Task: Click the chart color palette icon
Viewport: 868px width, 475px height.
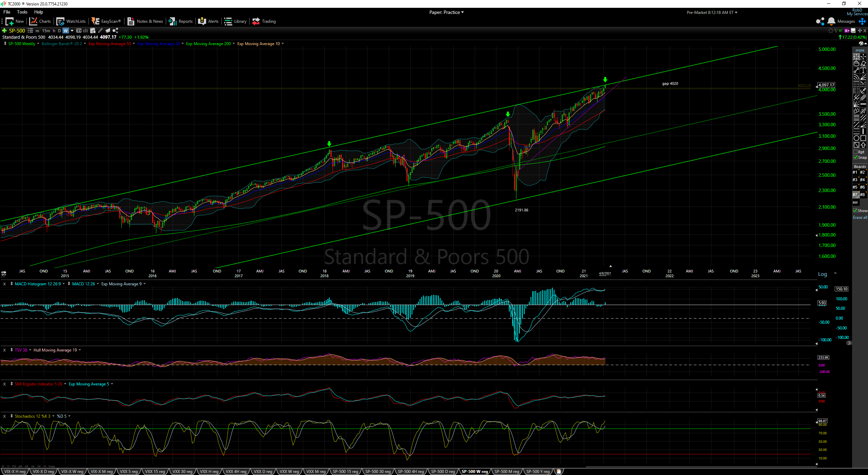Action: pyautogui.click(x=861, y=43)
